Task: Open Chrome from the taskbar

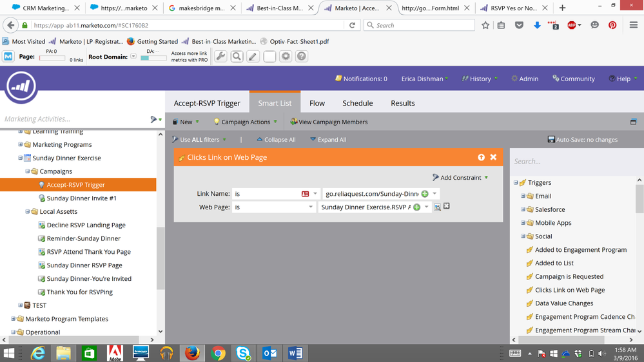Action: click(218, 353)
